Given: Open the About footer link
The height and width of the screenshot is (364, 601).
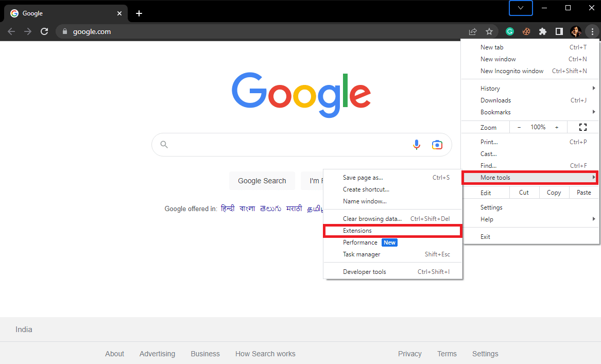Looking at the screenshot, I should click(115, 354).
